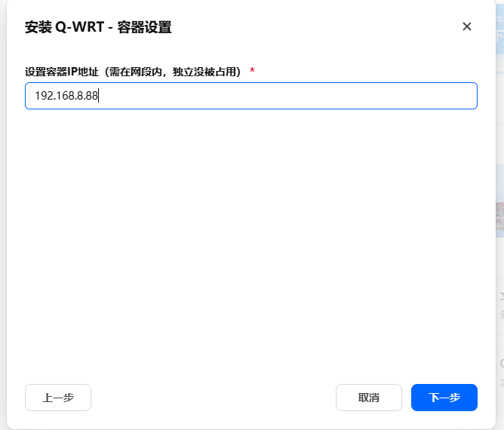Dismiss the installer using the X icon
The width and height of the screenshot is (504, 430).
(466, 26)
